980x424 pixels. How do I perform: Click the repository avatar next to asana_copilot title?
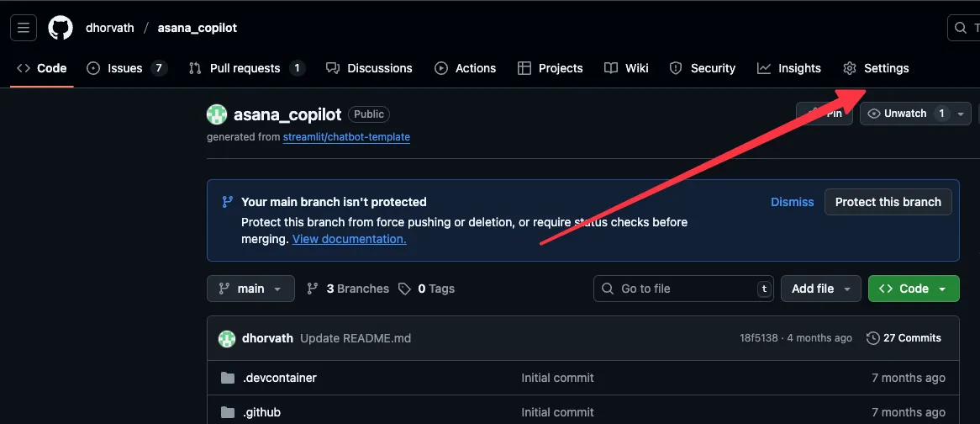click(217, 114)
